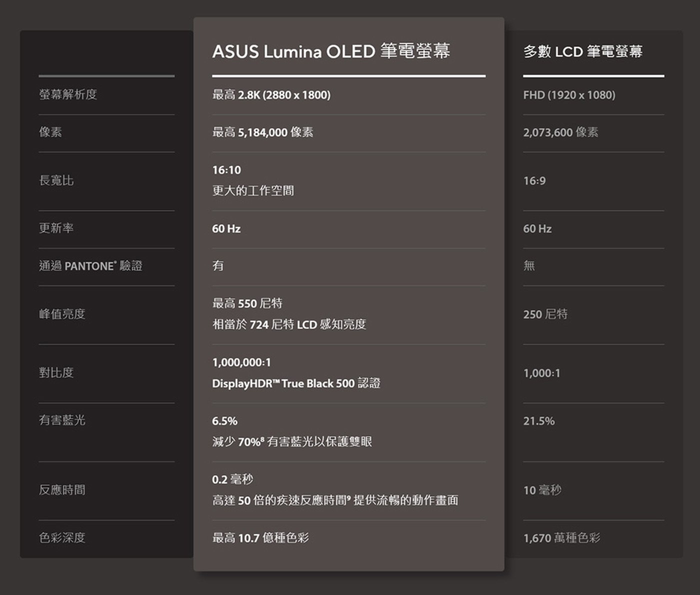Click 'DisplayHDR True Black 500 認證' text

click(x=296, y=383)
